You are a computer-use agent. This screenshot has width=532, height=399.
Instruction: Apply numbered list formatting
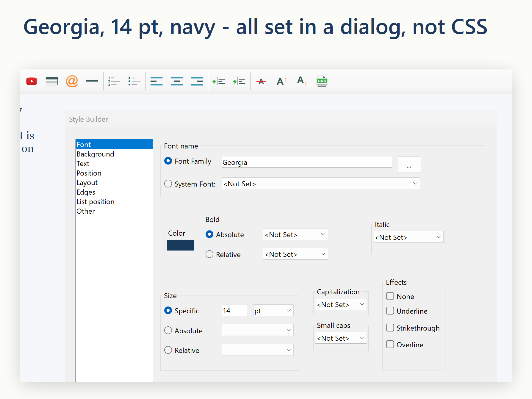[114, 81]
